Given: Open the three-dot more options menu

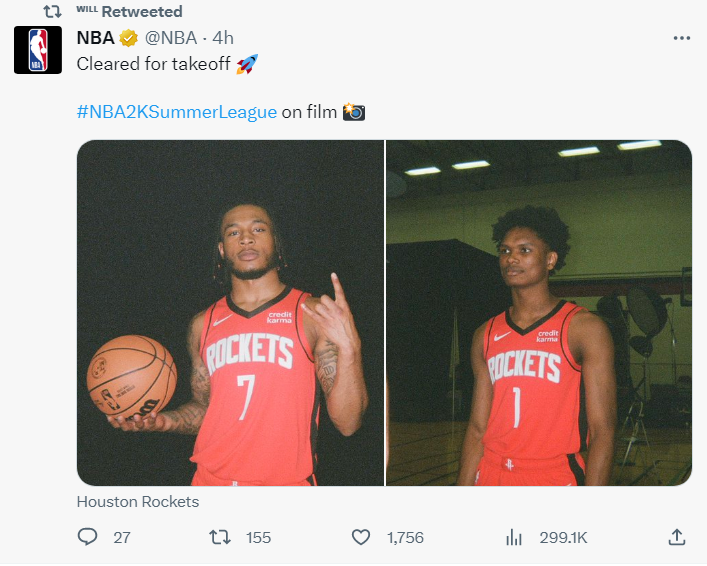Looking at the screenshot, I should coord(682,38).
